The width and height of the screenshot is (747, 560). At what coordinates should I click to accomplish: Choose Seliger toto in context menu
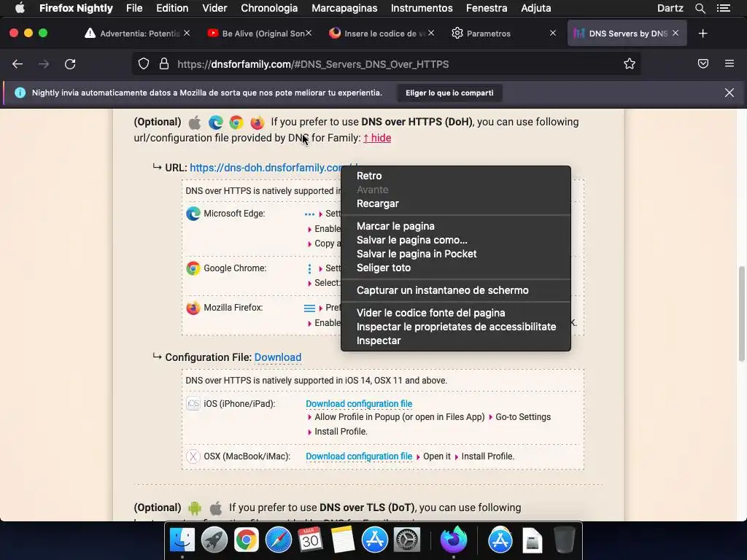coord(456,268)
